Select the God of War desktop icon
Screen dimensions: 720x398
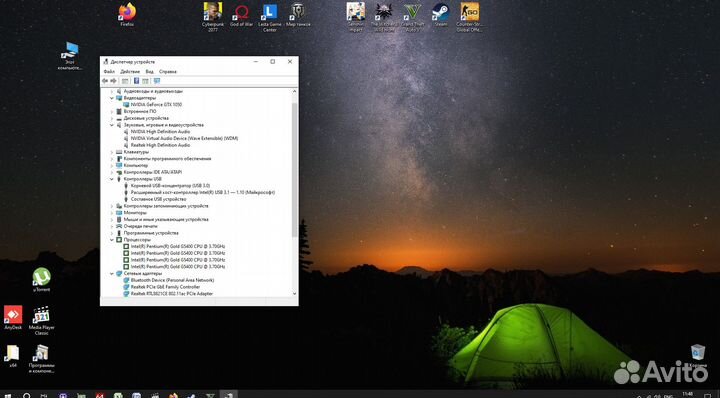tap(242, 14)
